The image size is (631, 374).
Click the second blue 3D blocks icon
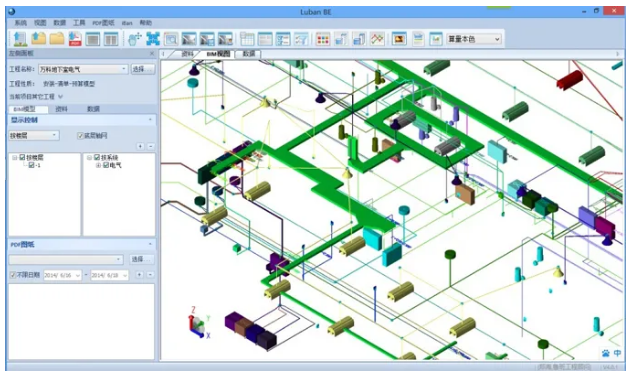click(x=359, y=39)
